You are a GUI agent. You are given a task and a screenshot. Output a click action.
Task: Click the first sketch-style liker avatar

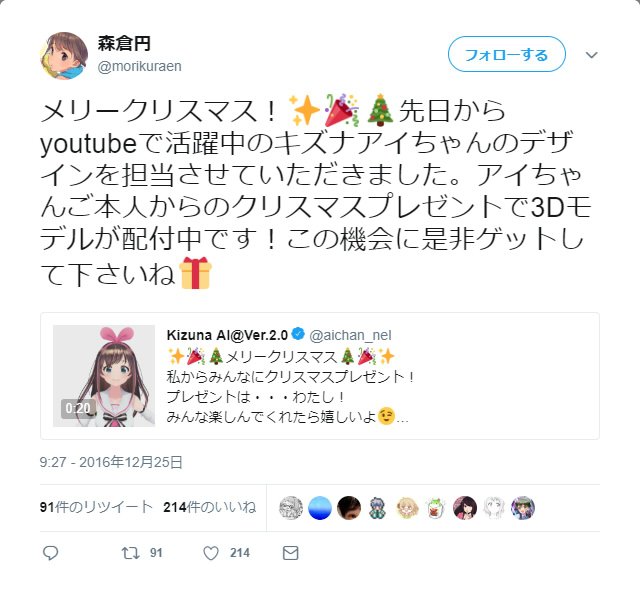[291, 508]
